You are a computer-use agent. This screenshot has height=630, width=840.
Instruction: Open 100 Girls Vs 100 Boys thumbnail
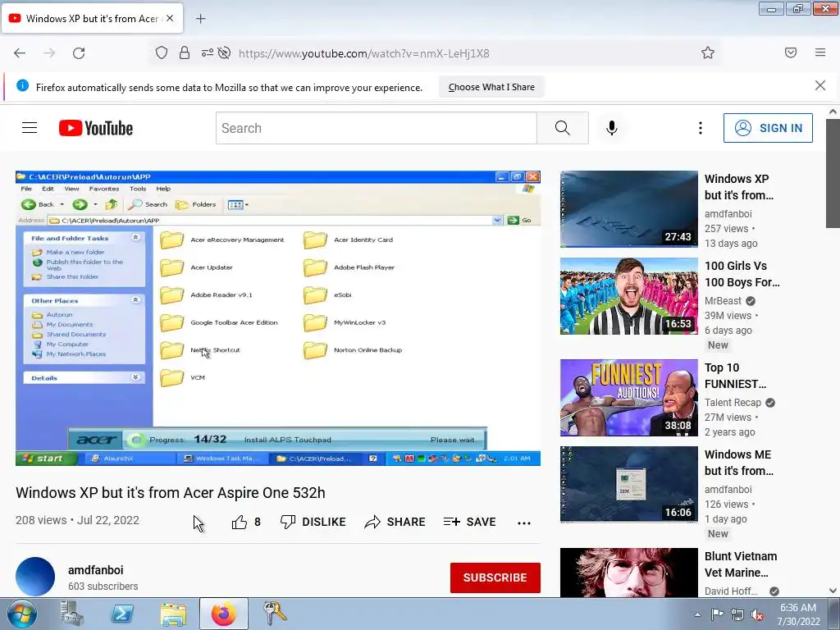click(629, 296)
